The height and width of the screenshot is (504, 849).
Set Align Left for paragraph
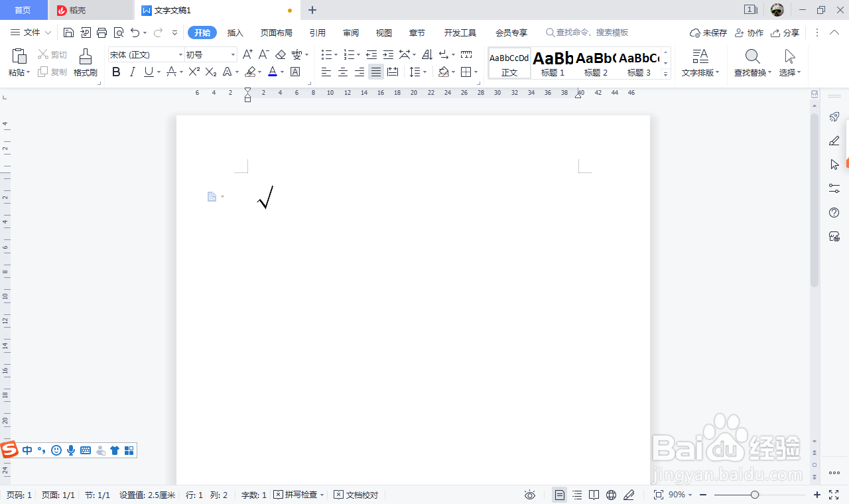click(x=326, y=72)
